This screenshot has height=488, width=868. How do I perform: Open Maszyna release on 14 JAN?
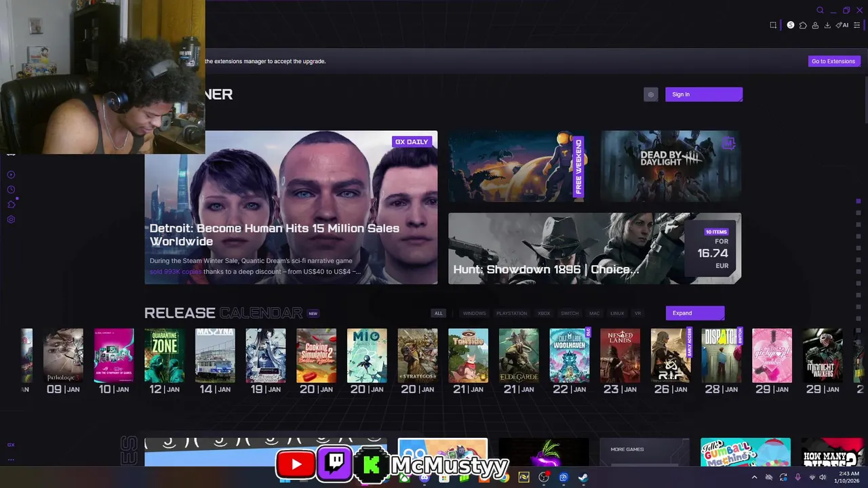pyautogui.click(x=215, y=355)
